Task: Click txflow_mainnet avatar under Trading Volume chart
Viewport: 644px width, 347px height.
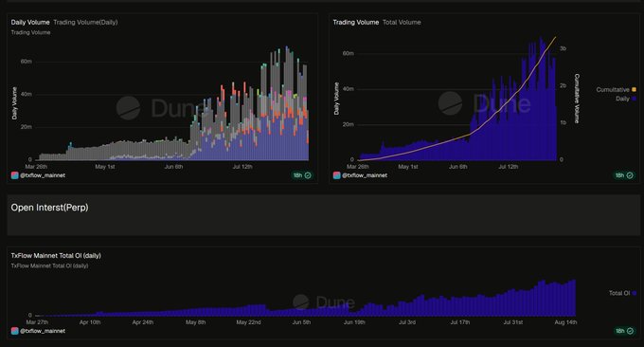Action: [x=337, y=175]
